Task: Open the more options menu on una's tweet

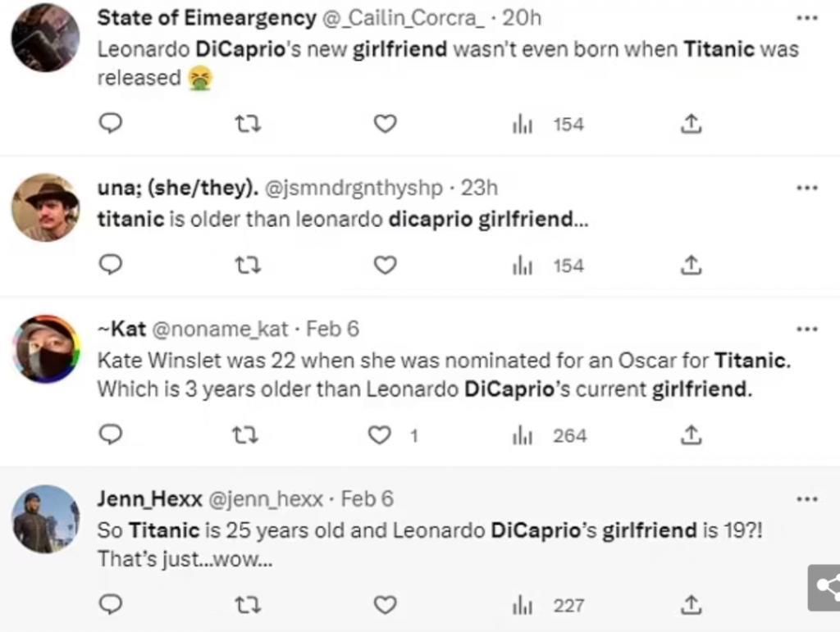Action: (x=808, y=188)
